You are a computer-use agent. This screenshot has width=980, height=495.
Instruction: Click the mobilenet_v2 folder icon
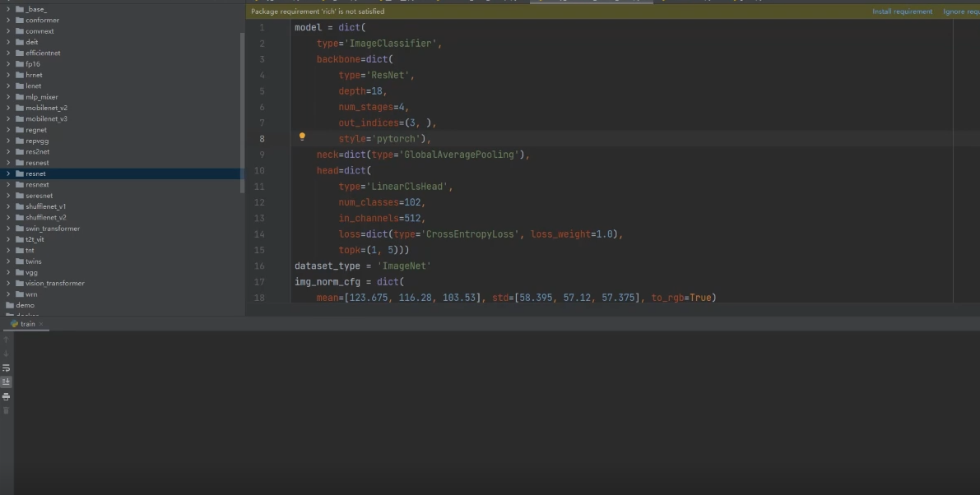point(20,108)
